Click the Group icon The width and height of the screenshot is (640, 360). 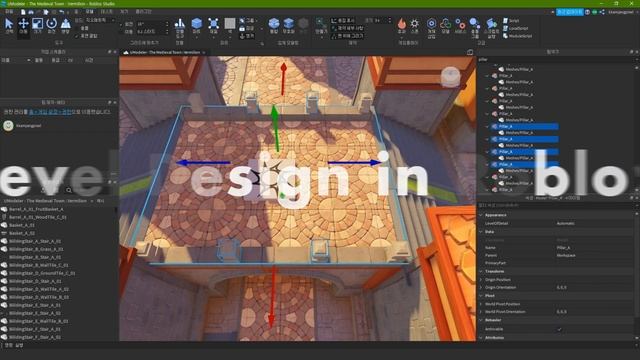[242, 20]
